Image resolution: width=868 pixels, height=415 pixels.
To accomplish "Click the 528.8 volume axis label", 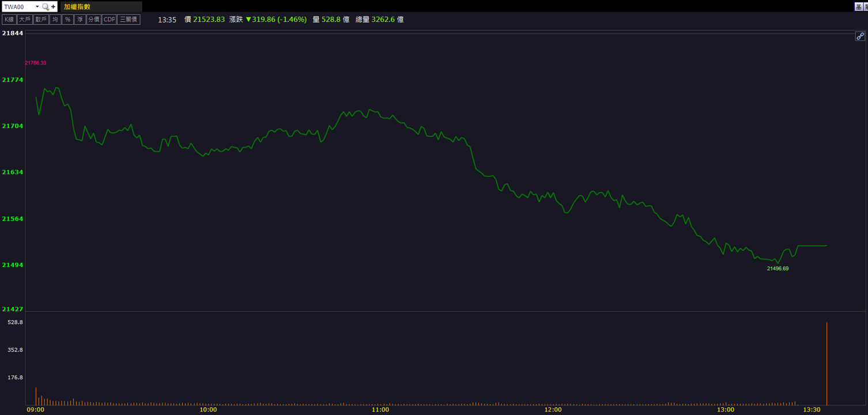I will point(15,322).
